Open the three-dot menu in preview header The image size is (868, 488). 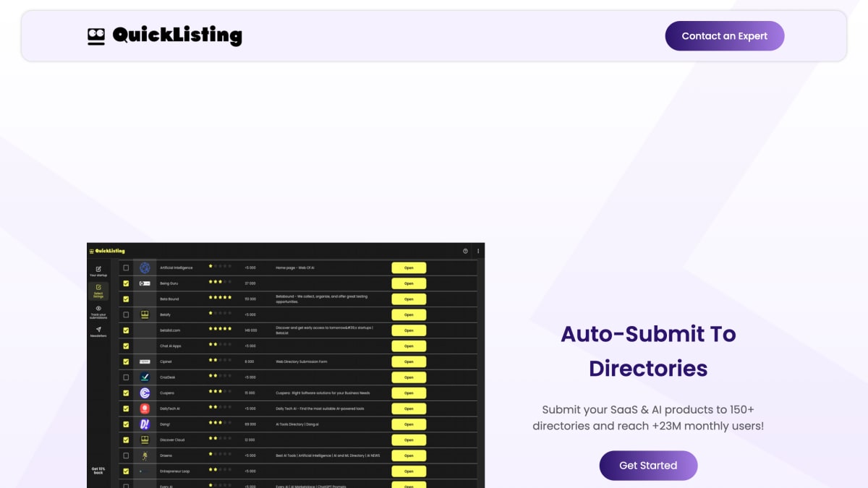point(478,251)
